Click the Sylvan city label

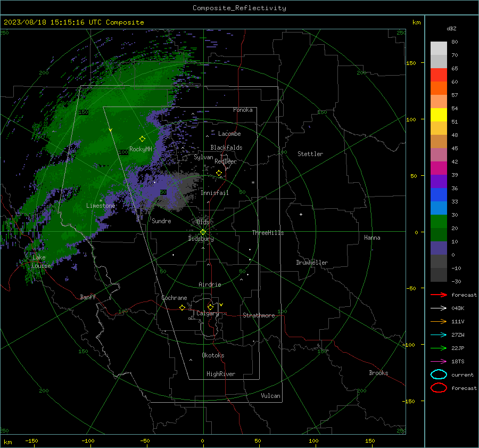tap(203, 157)
